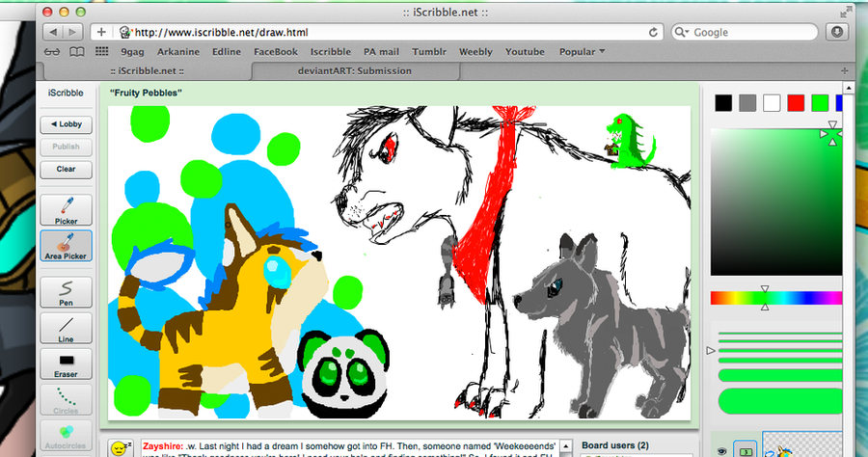This screenshot has width=868, height=457.
Task: Open the Arkanine bookmark
Action: click(178, 52)
